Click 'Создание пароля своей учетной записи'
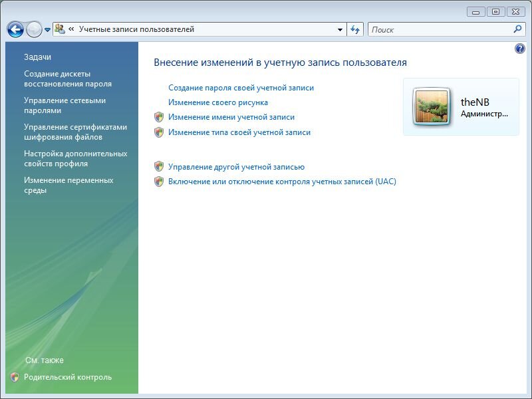532x399 pixels. click(241, 88)
